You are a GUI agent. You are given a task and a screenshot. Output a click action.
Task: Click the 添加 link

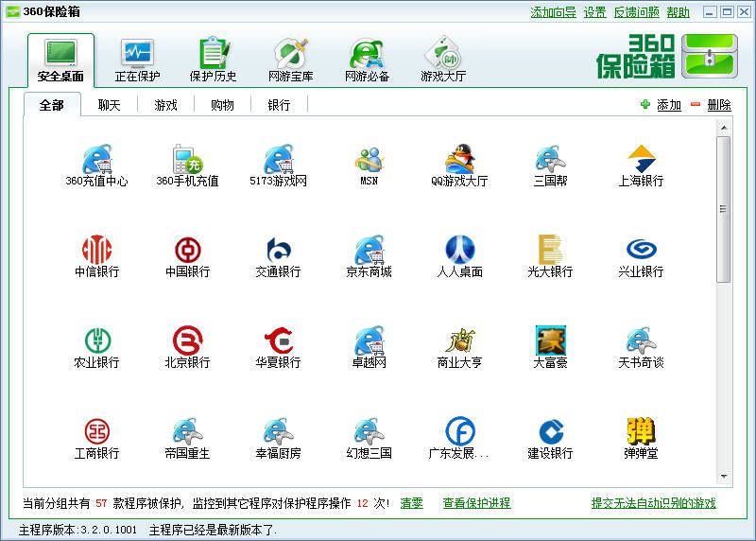[669, 105]
